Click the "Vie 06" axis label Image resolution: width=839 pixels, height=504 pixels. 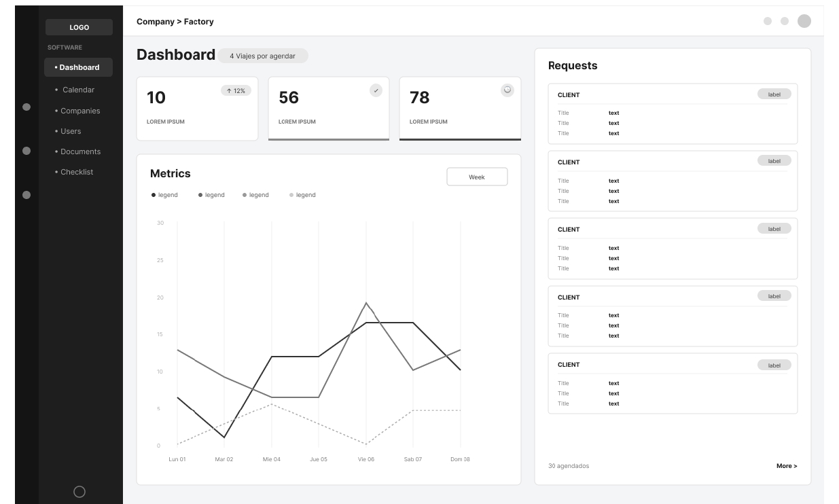(366, 459)
